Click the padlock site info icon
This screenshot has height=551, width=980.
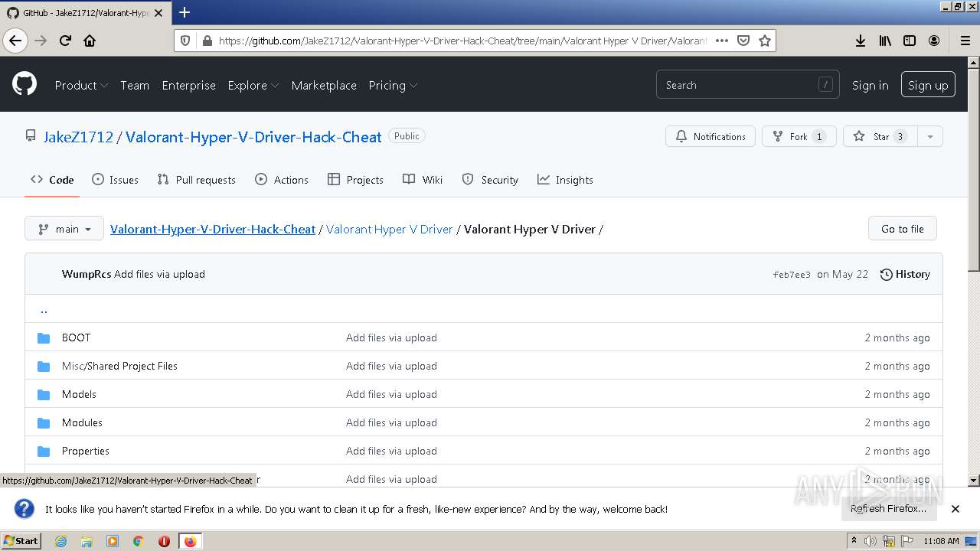click(206, 41)
